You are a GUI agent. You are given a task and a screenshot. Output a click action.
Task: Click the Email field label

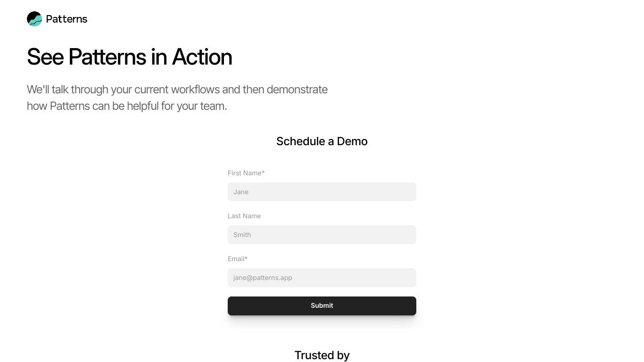coord(238,259)
